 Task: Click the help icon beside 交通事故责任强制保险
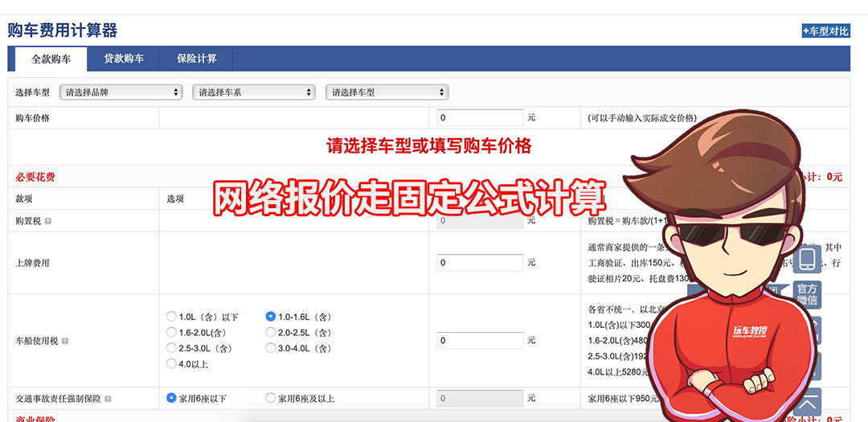(108, 399)
